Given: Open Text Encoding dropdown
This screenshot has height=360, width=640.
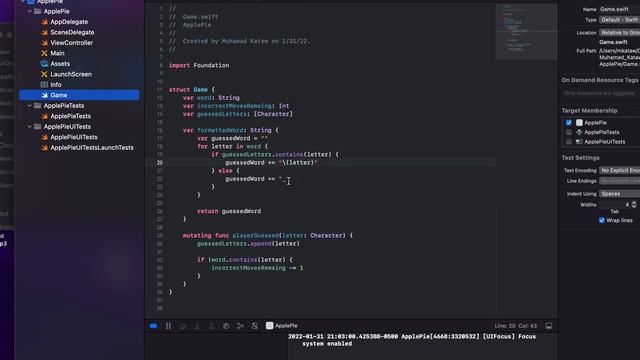Looking at the screenshot, I should (619, 170).
